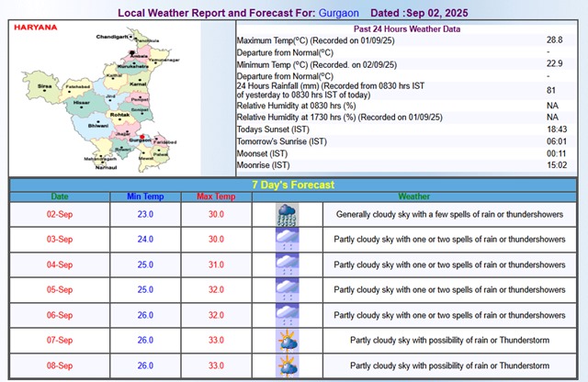588x382 pixels.
Task: Select Karnal district on the map
Action: [x=138, y=84]
